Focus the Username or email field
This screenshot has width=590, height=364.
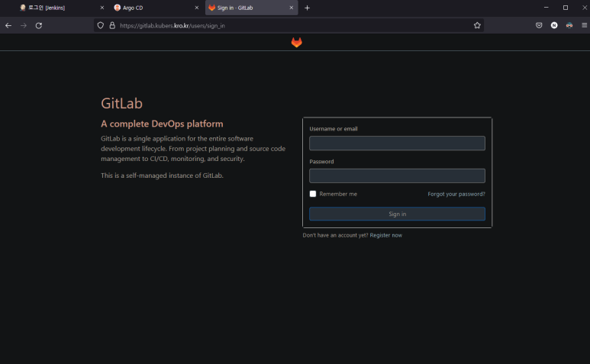[x=397, y=143]
